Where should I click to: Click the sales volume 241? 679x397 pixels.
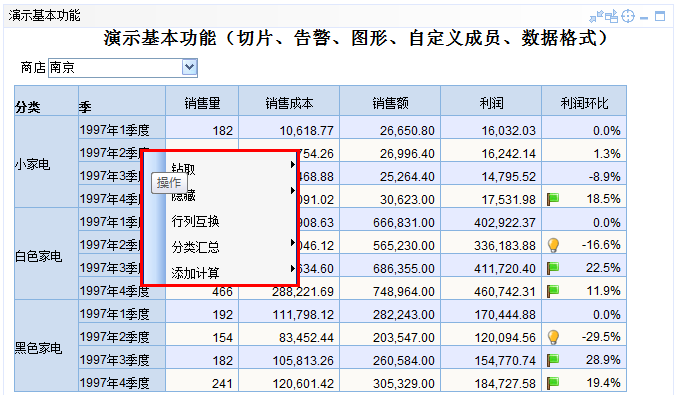223,384
